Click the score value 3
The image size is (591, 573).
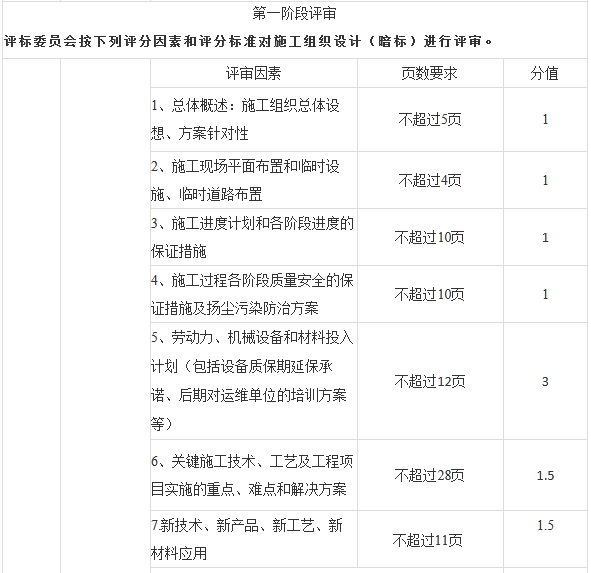[x=545, y=381]
